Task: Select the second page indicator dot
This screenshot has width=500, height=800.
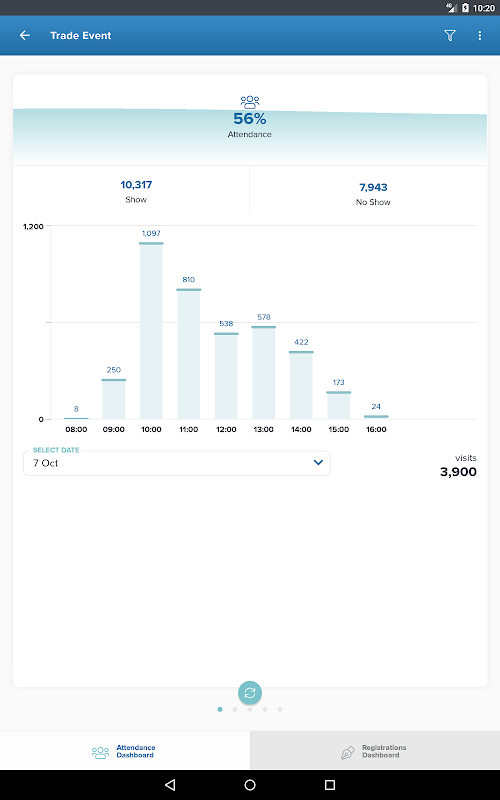Action: [235, 709]
